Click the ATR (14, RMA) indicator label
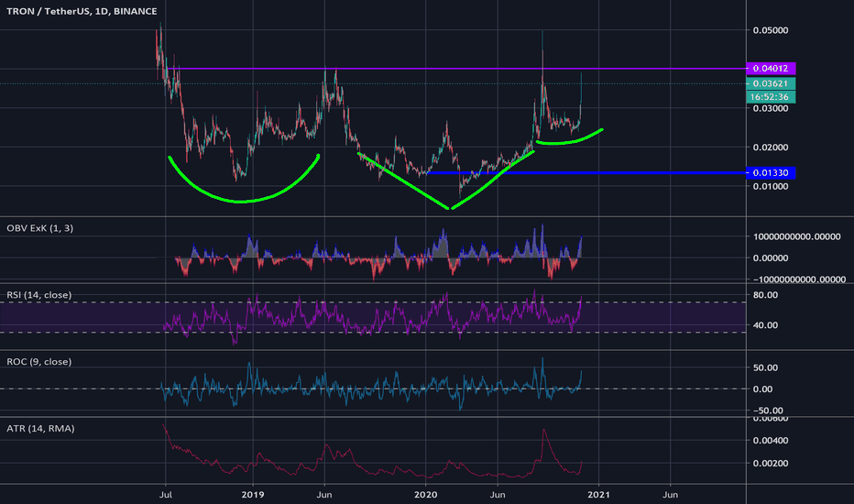The image size is (854, 504). (41, 429)
